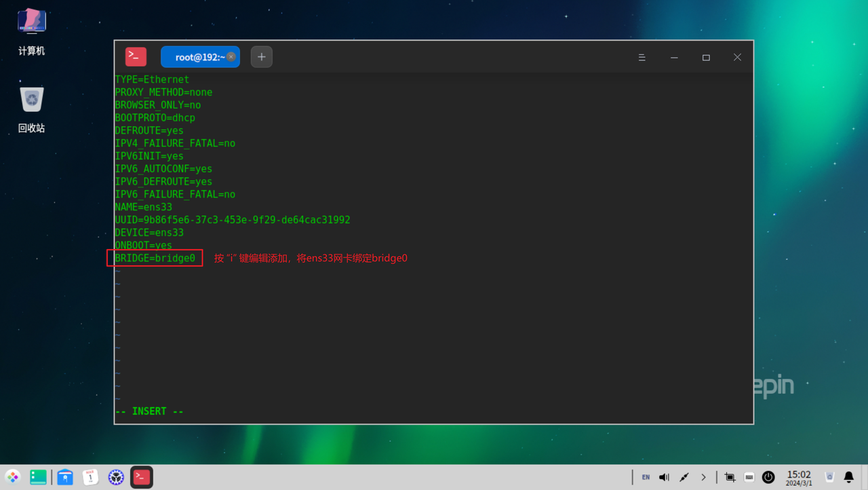
Task: Open the launcher from the taskbar
Action: pyautogui.click(x=13, y=477)
